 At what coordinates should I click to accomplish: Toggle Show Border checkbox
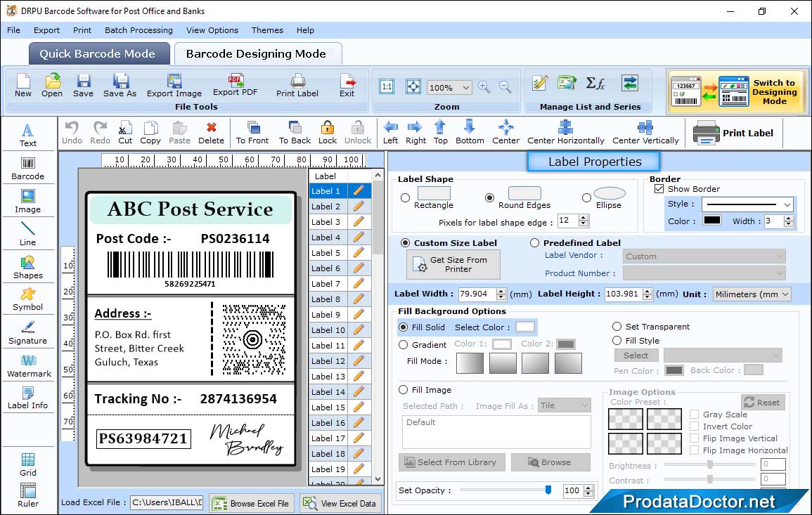(x=659, y=188)
